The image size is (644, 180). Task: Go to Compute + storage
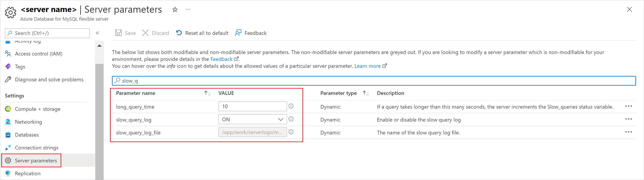point(38,109)
